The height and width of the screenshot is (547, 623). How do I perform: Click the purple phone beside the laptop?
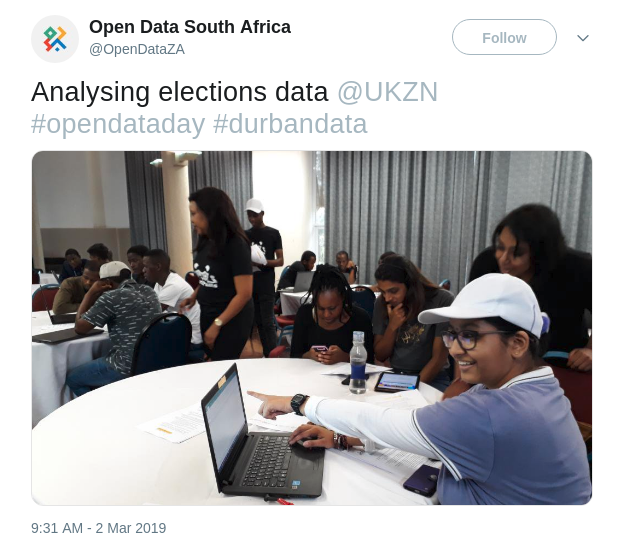pos(422,480)
